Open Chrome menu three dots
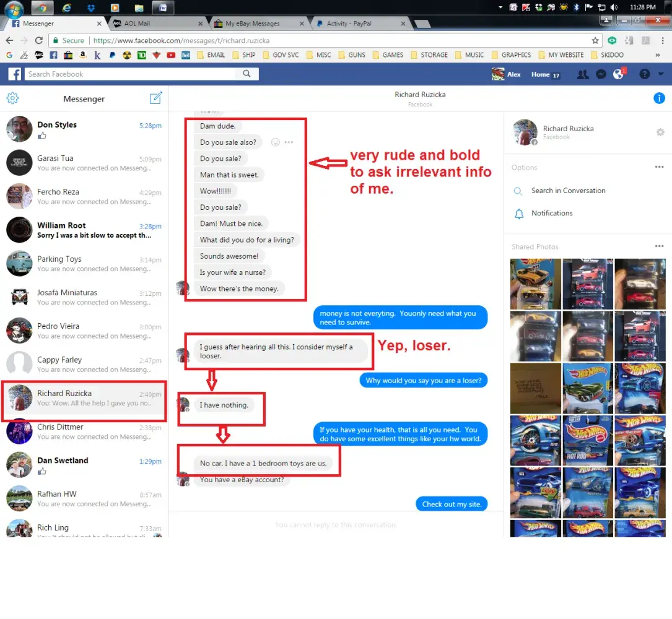Image resolution: width=672 pixels, height=619 pixels. (x=663, y=40)
